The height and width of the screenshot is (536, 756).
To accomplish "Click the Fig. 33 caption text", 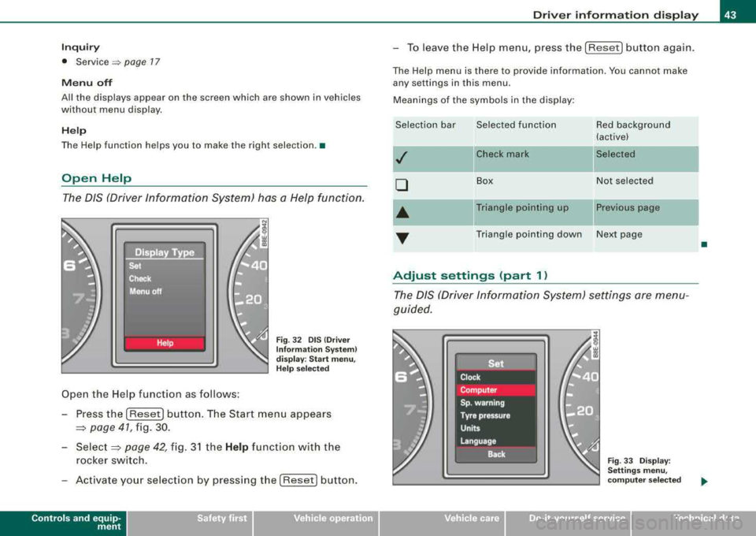I will click(x=644, y=471).
